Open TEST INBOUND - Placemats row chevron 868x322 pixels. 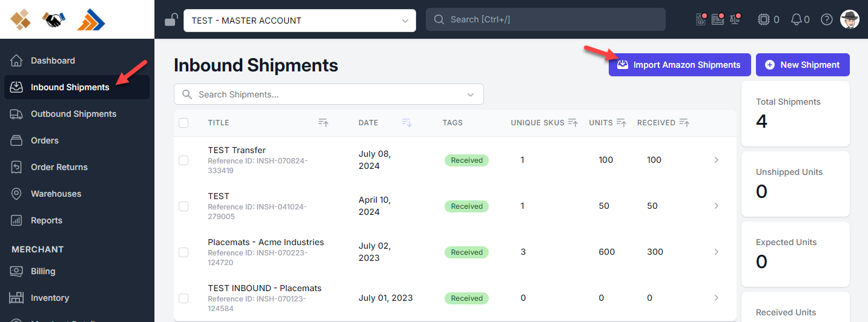[717, 298]
